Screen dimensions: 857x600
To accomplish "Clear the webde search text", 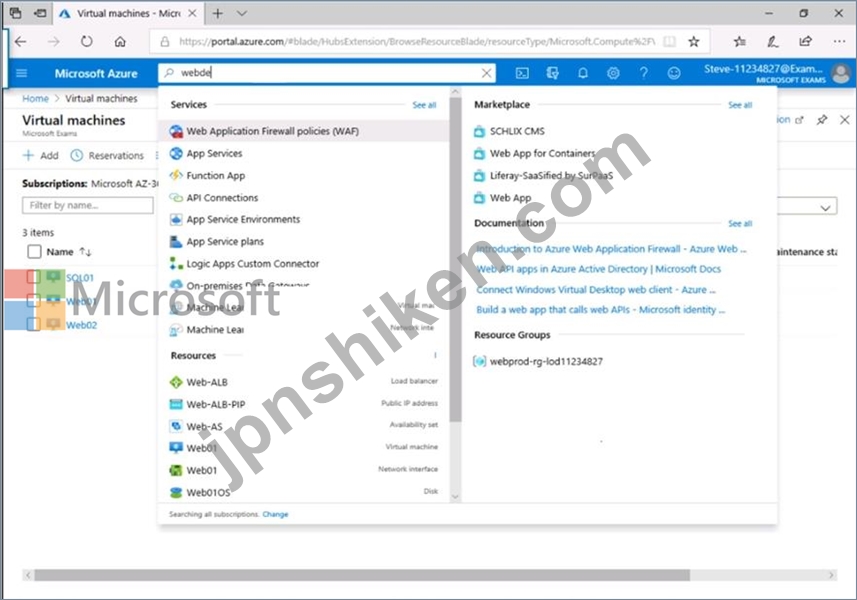I will 486,73.
